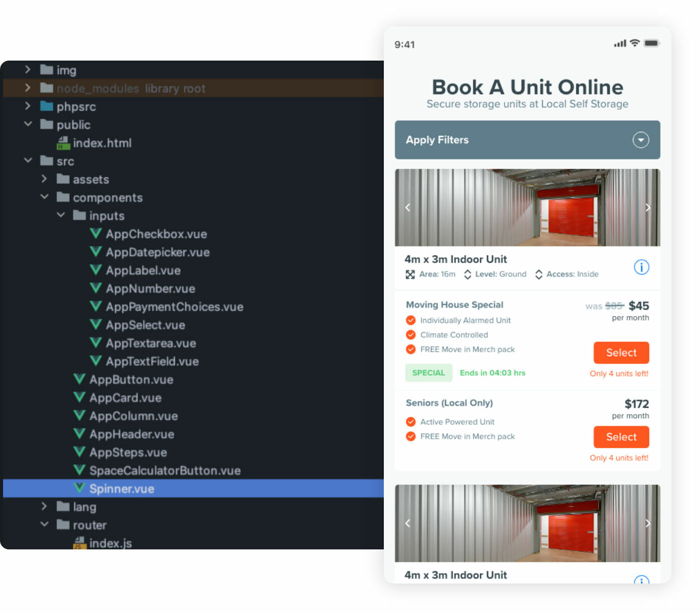Screen dimensions: 700x614
Task: Go to next image in second unit carousel
Action: click(x=647, y=523)
